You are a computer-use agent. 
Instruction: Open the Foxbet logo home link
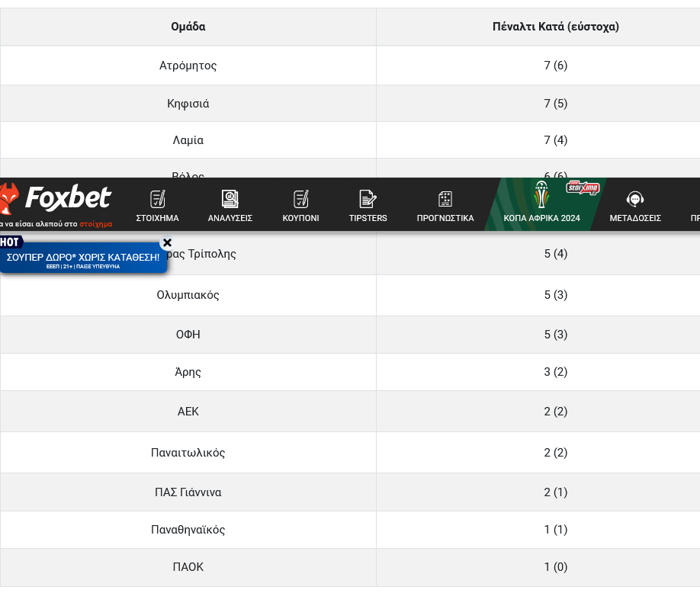point(56,198)
